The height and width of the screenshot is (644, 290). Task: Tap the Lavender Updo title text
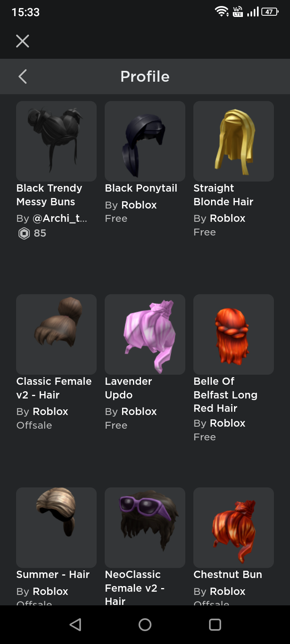(x=128, y=388)
